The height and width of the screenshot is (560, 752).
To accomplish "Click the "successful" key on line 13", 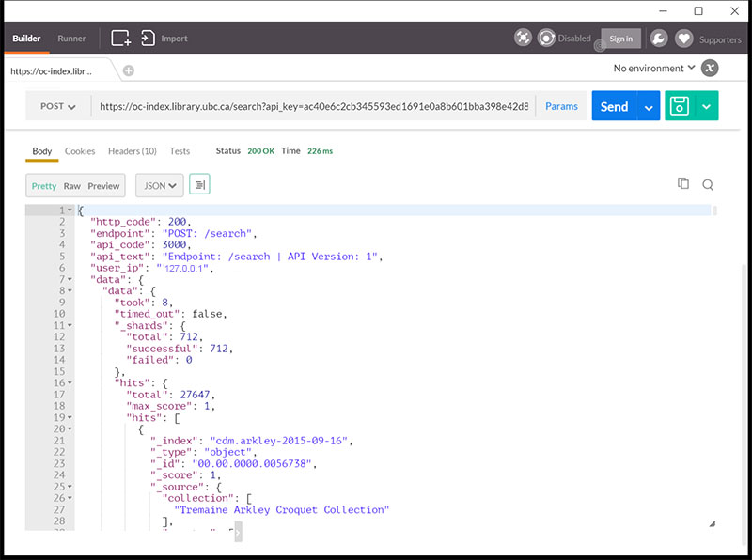I will (162, 348).
